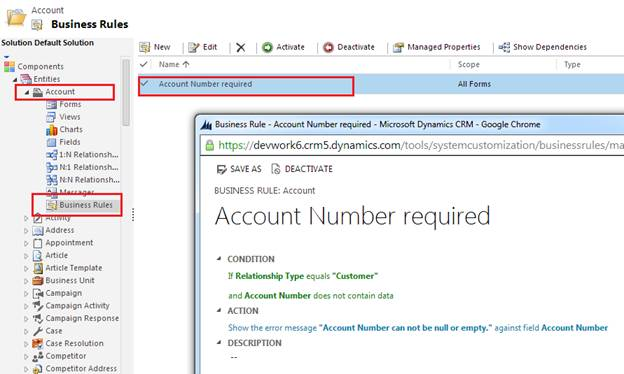
Task: Click the red Deactivate icon
Action: (x=328, y=47)
